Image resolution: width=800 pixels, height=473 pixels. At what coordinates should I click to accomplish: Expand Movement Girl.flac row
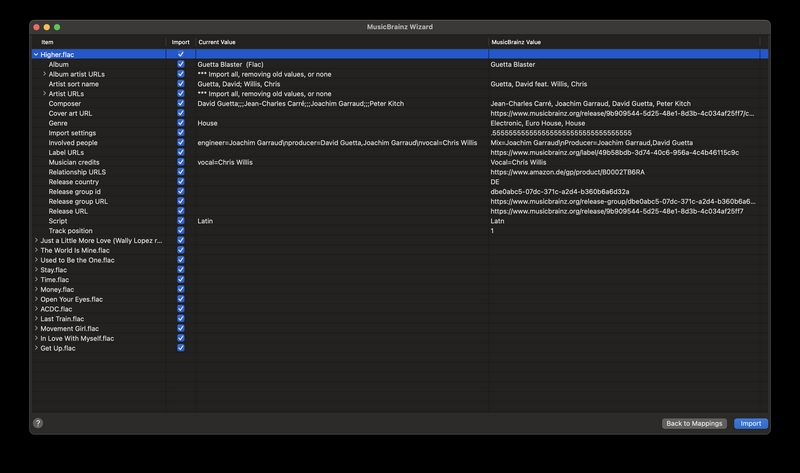36,329
